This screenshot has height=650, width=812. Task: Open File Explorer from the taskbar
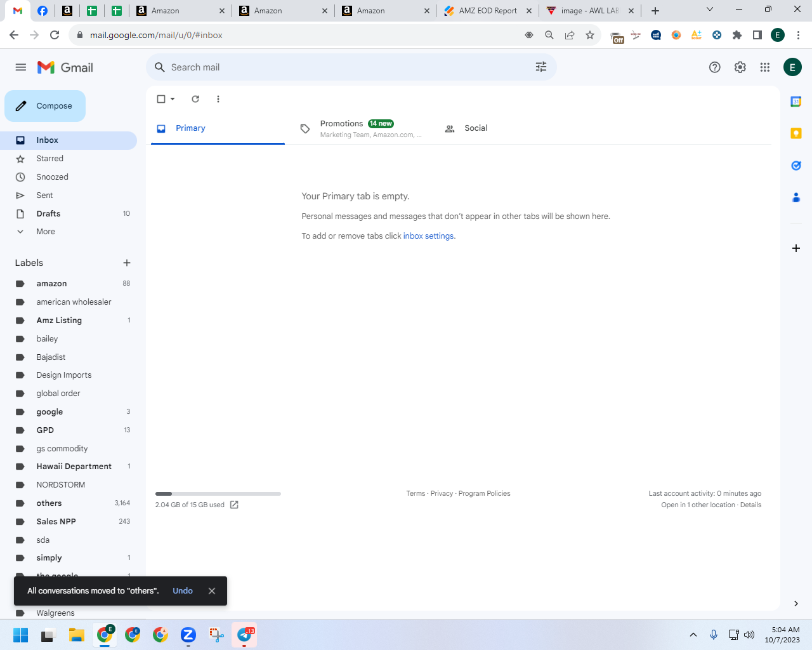77,635
